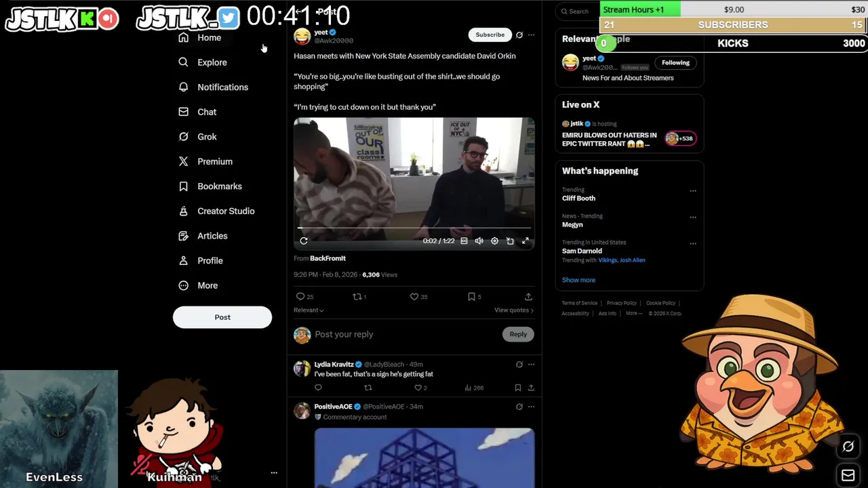Click the Twitter bird icon in overlay
Image resolution: width=868 pixels, height=488 pixels.
(x=229, y=18)
